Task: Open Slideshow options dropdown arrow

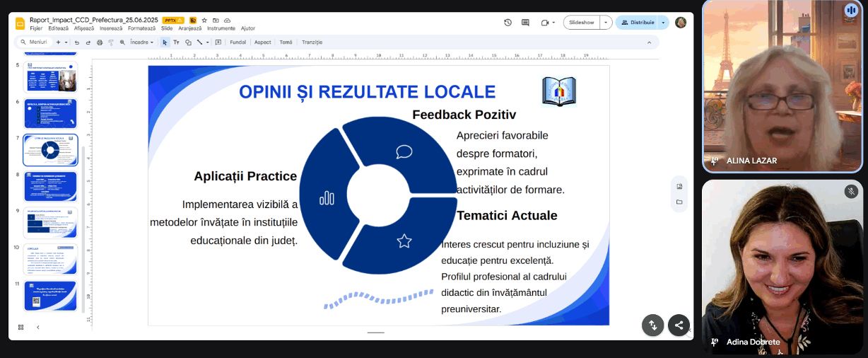Action: [606, 23]
